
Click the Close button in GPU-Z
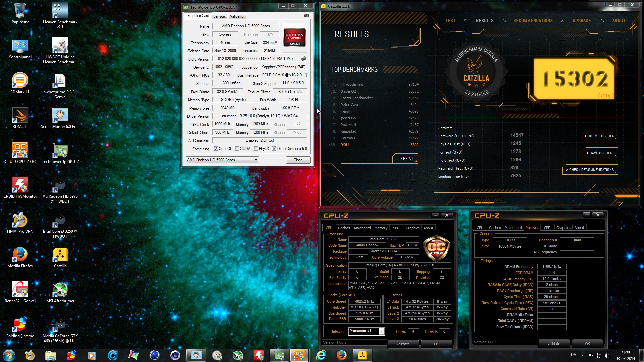pyautogui.click(x=298, y=160)
